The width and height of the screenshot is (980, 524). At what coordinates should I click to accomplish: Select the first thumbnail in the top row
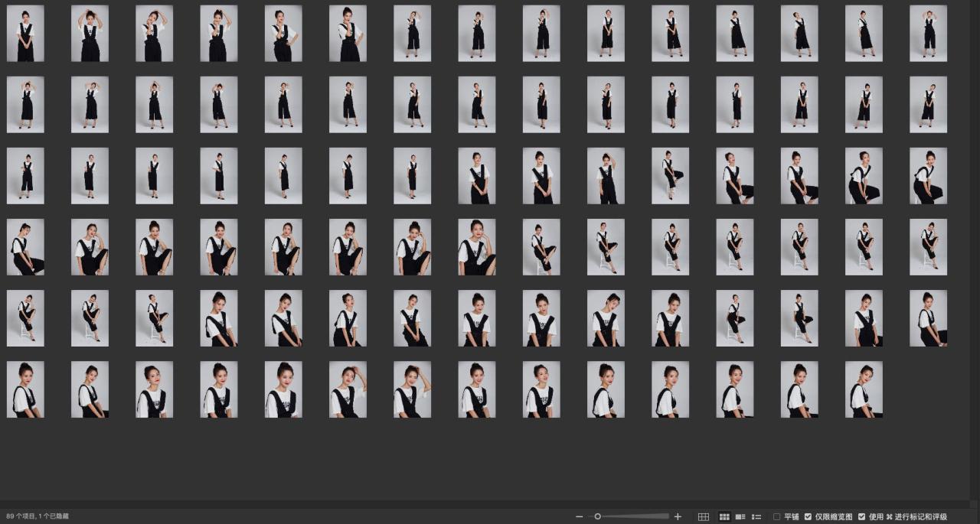25,34
